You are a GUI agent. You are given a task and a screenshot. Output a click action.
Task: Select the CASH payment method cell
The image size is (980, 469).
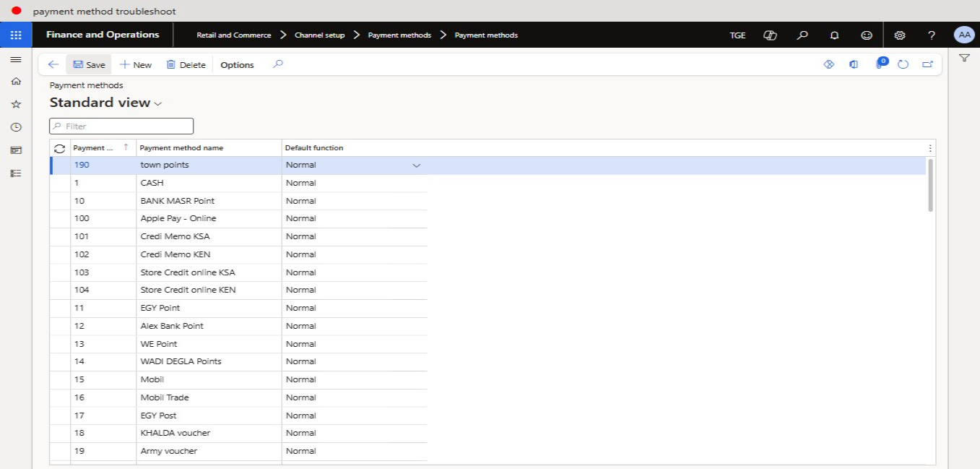tap(209, 183)
